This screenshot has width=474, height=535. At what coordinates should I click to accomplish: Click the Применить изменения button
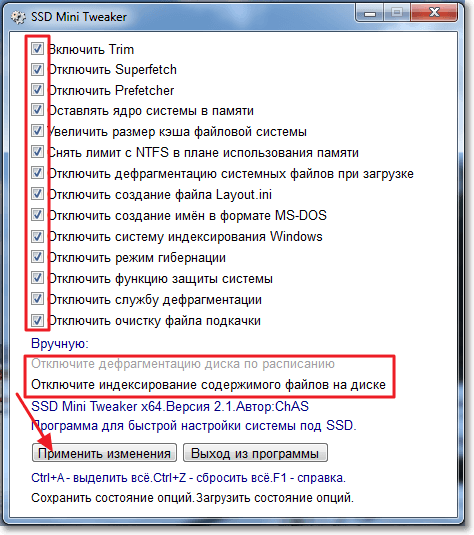coord(104,453)
